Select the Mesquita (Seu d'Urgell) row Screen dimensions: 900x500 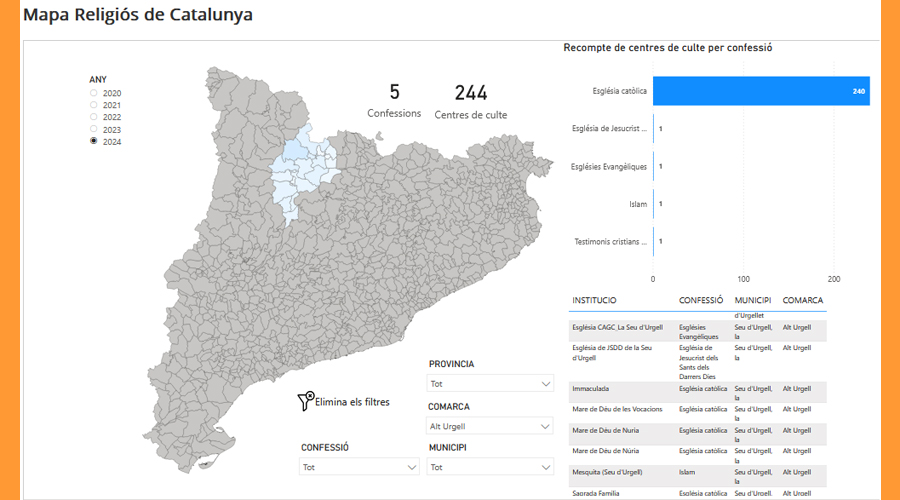point(698,476)
